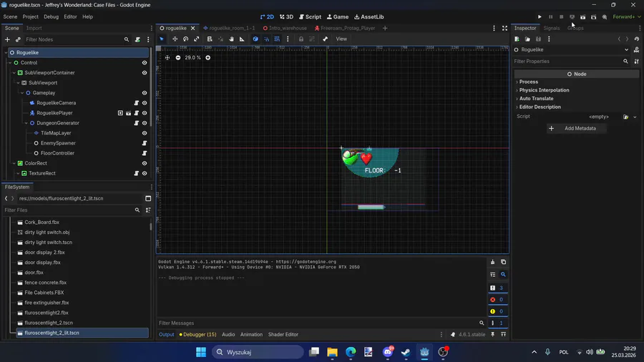Switch to the Import dock tab
The width and height of the screenshot is (644, 362).
coord(34,28)
